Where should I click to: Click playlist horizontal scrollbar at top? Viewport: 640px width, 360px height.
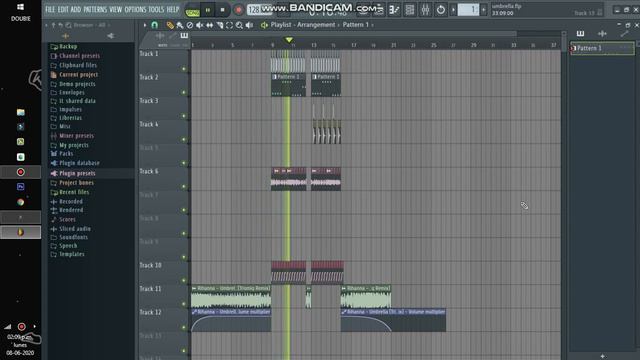tap(353, 33)
